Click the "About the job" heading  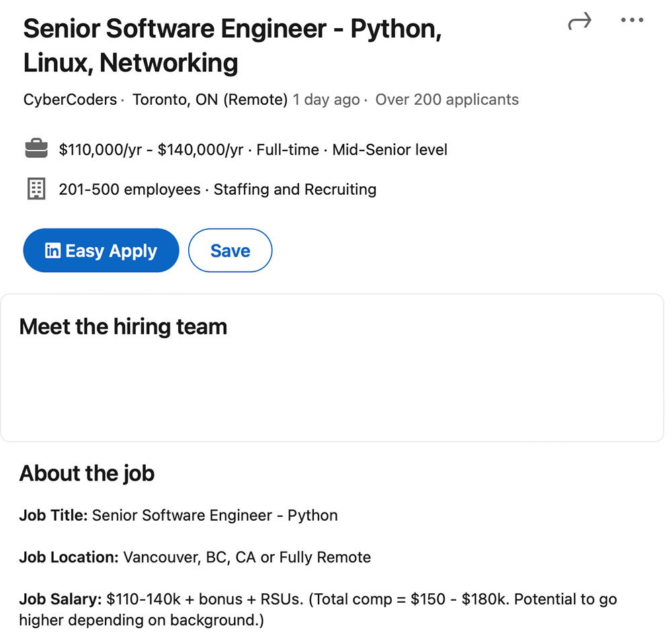click(x=87, y=473)
